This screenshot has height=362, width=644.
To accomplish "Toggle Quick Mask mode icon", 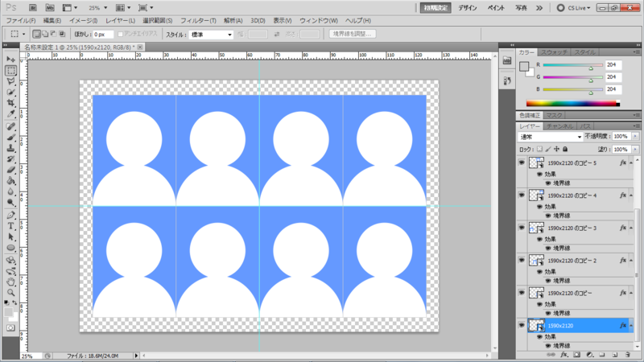I will pyautogui.click(x=10, y=328).
